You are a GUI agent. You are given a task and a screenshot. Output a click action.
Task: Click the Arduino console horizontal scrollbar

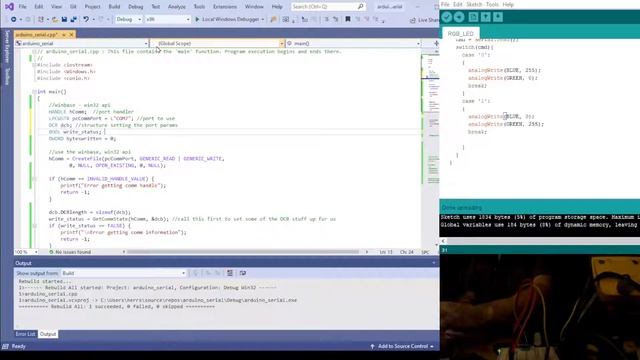coord(540,241)
